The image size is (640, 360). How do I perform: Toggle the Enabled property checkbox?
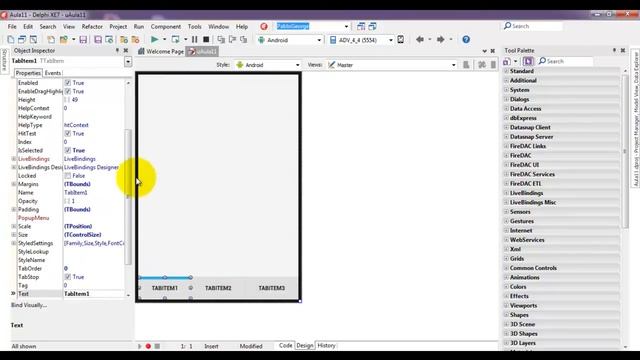[x=68, y=83]
